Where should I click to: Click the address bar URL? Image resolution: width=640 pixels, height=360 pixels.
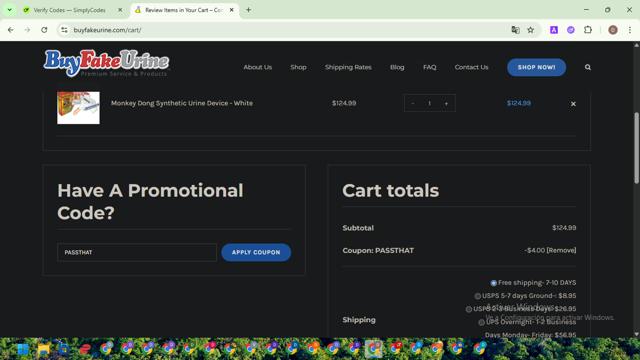107,30
